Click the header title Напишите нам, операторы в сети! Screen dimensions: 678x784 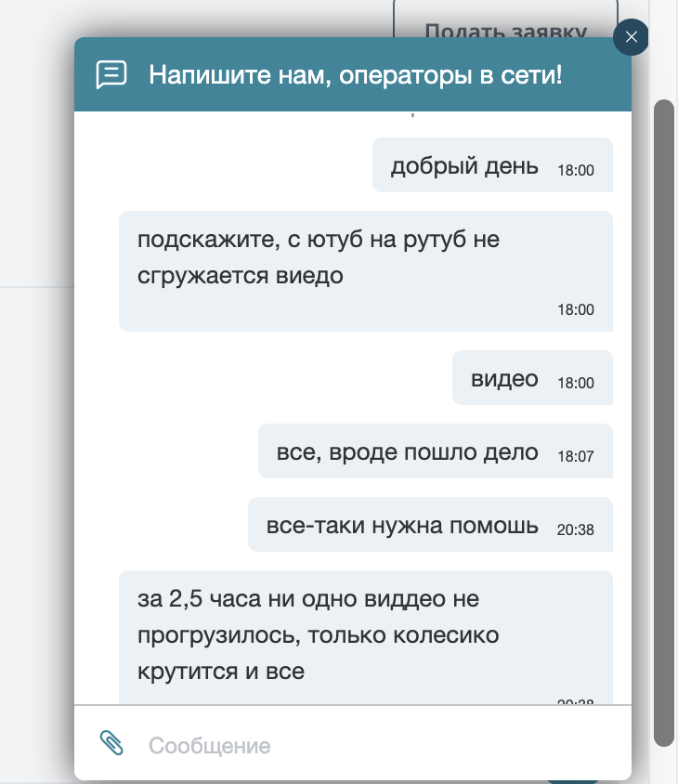(356, 74)
